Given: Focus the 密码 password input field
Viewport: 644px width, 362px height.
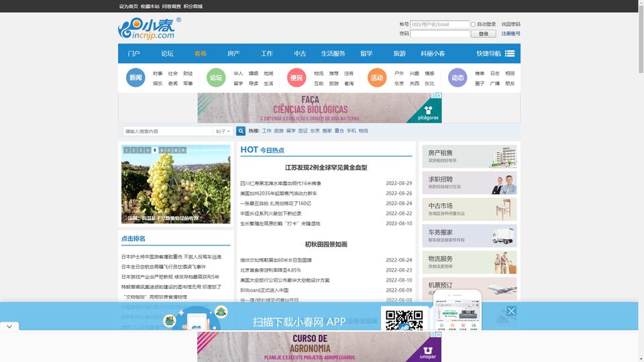Looking at the screenshot, I should click(x=439, y=34).
